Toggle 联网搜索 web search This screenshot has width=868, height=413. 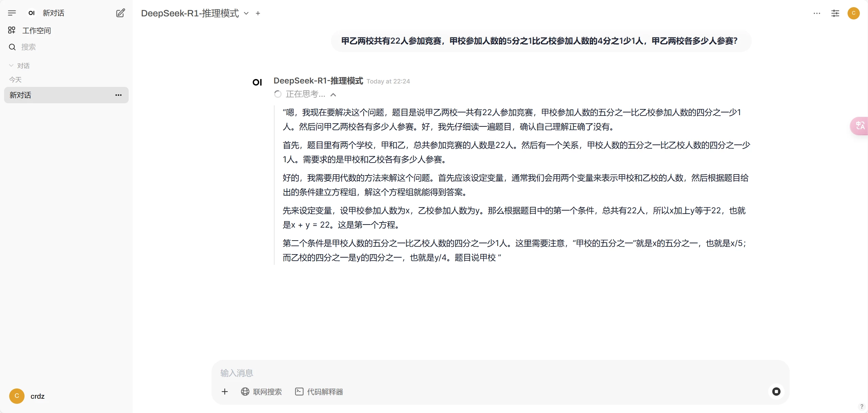262,392
